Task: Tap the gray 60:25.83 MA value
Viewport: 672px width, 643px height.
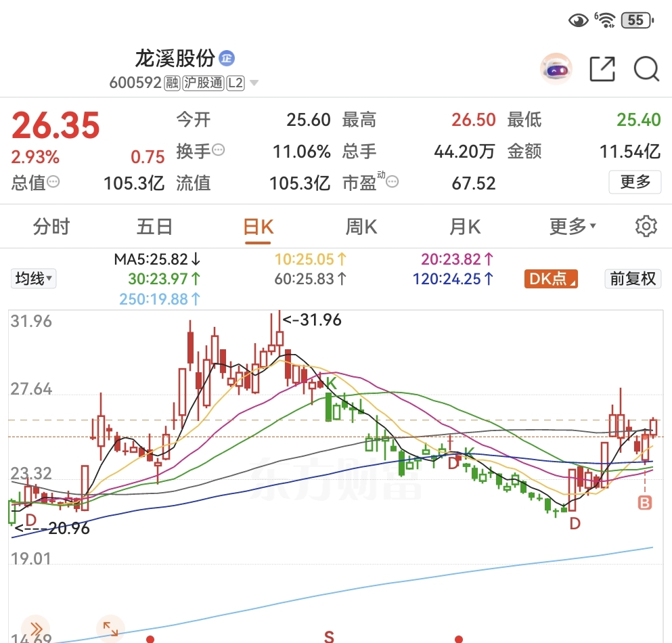Action: point(311,279)
